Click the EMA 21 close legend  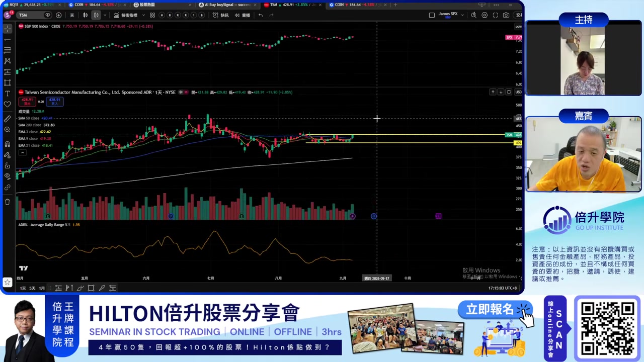[36, 145]
